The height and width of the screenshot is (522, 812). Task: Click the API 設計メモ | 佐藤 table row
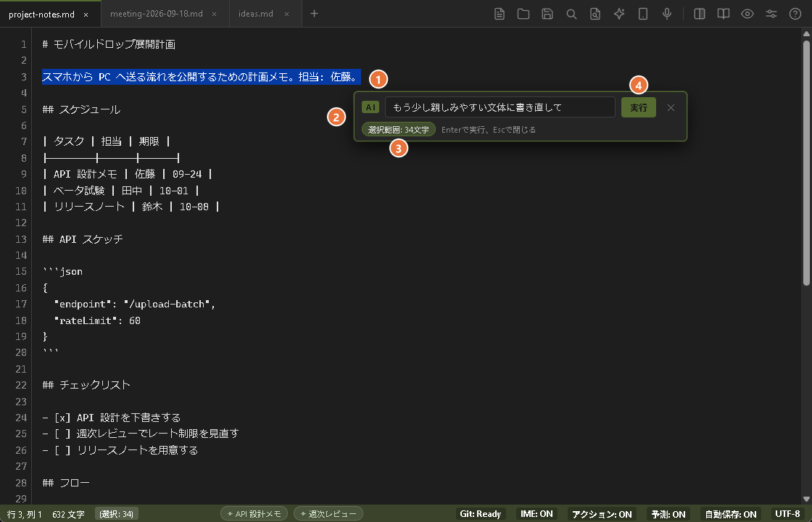point(128,174)
